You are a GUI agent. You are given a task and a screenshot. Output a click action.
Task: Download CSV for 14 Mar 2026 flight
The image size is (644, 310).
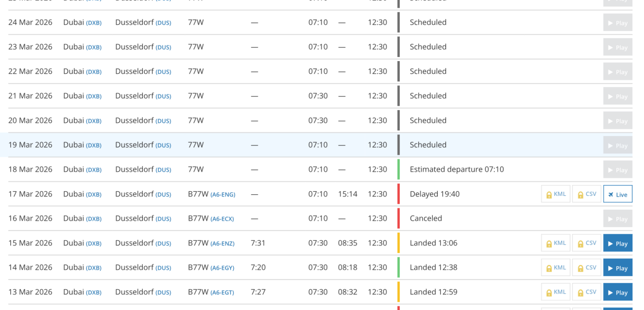[x=587, y=268]
